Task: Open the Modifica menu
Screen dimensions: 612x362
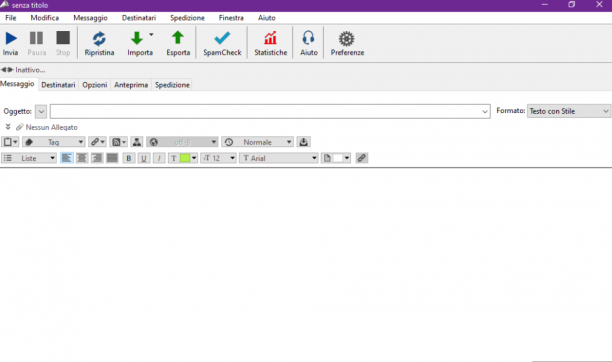Action: 44,18
